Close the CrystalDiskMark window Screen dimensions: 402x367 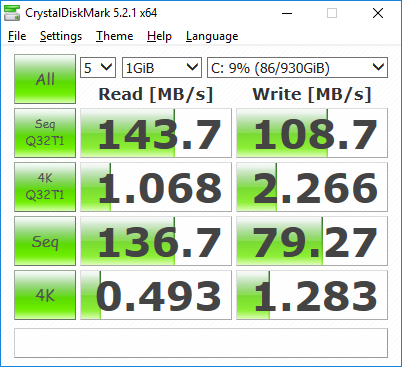click(x=378, y=13)
